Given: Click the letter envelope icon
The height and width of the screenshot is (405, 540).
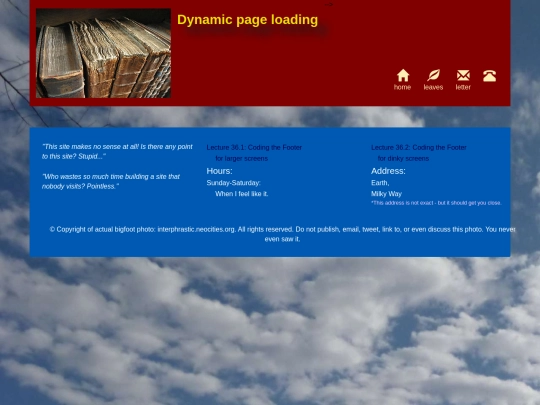Looking at the screenshot, I should pyautogui.click(x=463, y=75).
